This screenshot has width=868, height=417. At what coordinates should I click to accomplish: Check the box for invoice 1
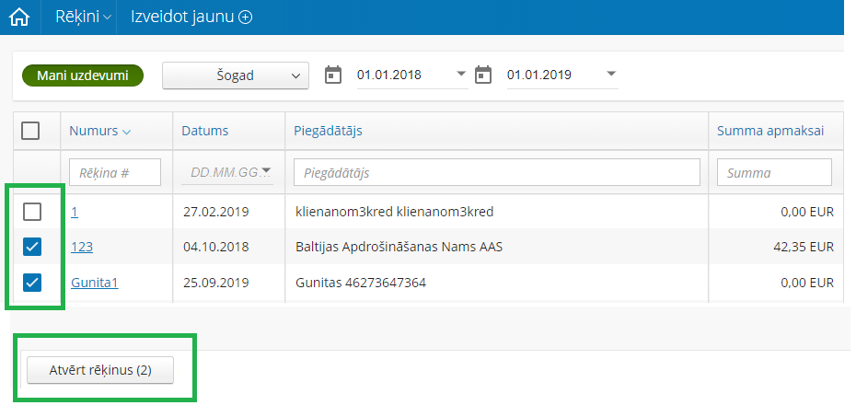click(x=32, y=212)
